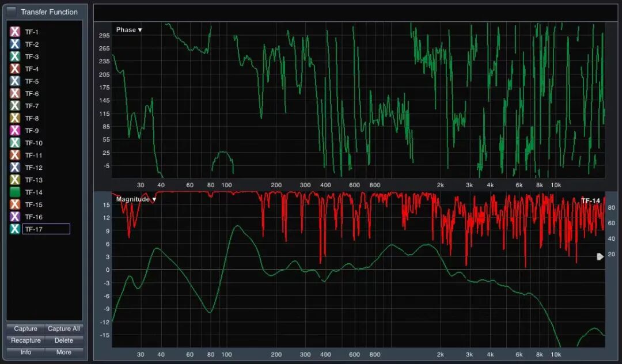Delete the selected trace
Screen dimensions: 622x364
coord(64,340)
